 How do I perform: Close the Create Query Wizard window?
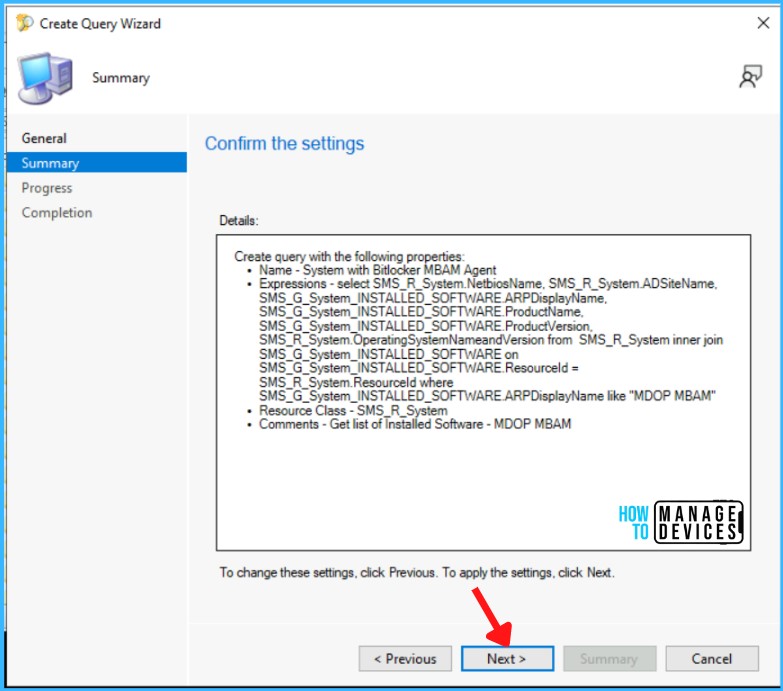pos(763,23)
